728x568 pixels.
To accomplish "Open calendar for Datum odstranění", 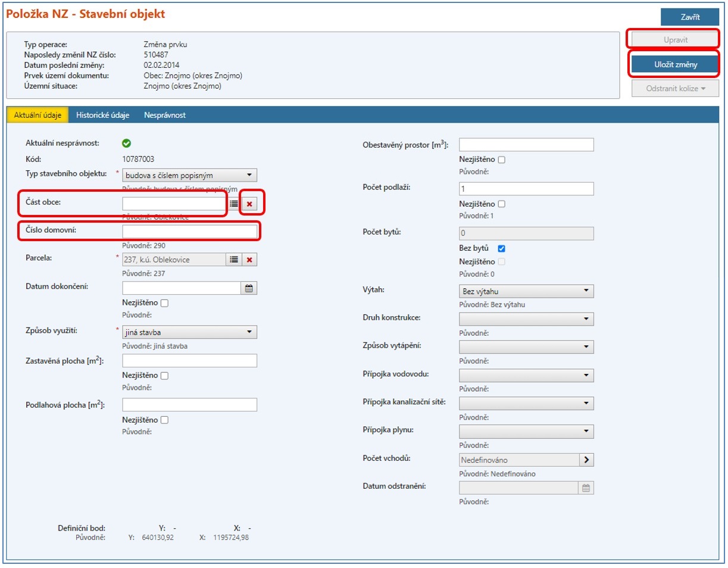I will click(586, 488).
